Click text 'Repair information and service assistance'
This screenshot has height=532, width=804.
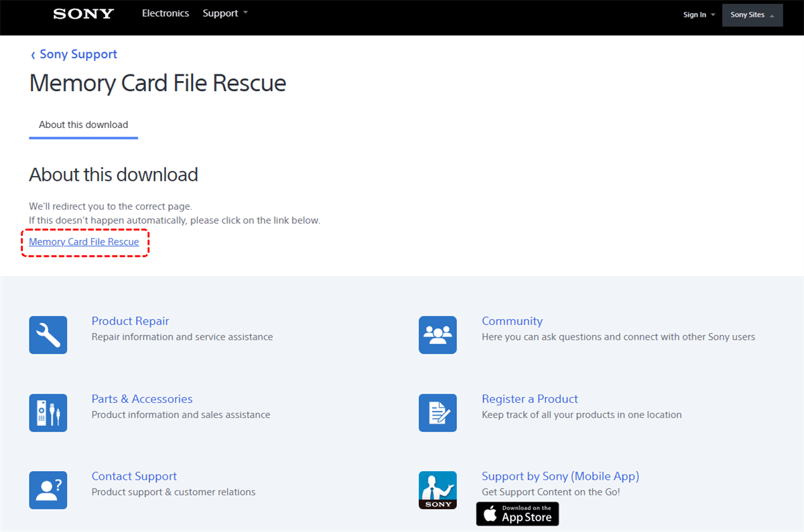coord(182,337)
